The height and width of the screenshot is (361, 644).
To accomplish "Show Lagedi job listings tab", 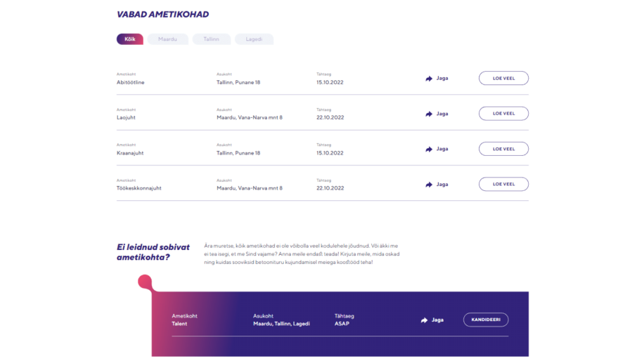I will [254, 39].
